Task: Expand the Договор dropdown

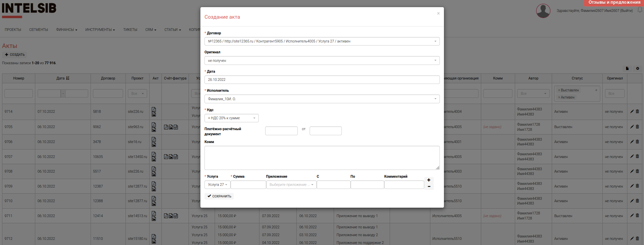Action: point(322,41)
